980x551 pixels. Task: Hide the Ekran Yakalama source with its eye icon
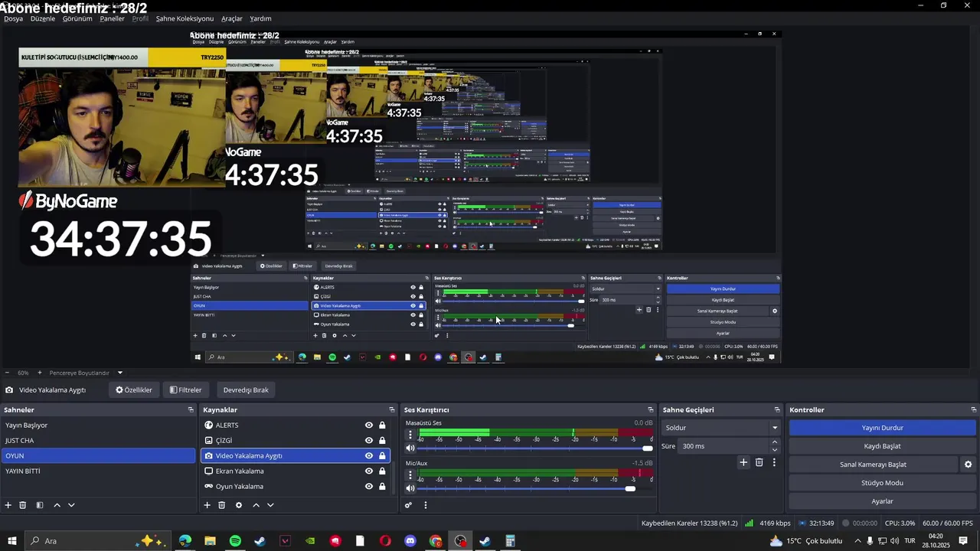click(x=369, y=471)
